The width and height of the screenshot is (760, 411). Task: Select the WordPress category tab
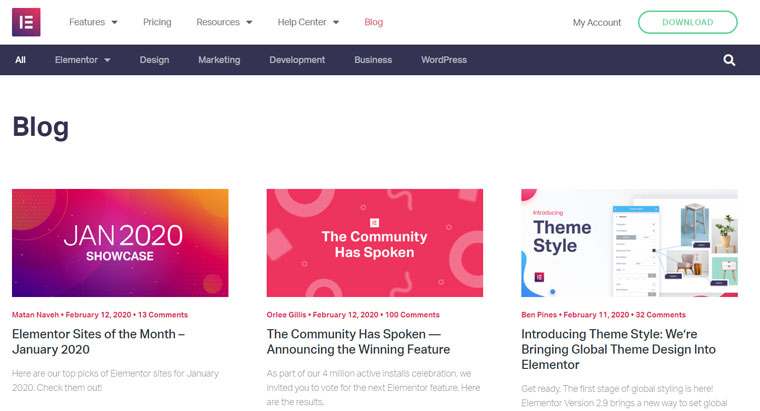444,60
